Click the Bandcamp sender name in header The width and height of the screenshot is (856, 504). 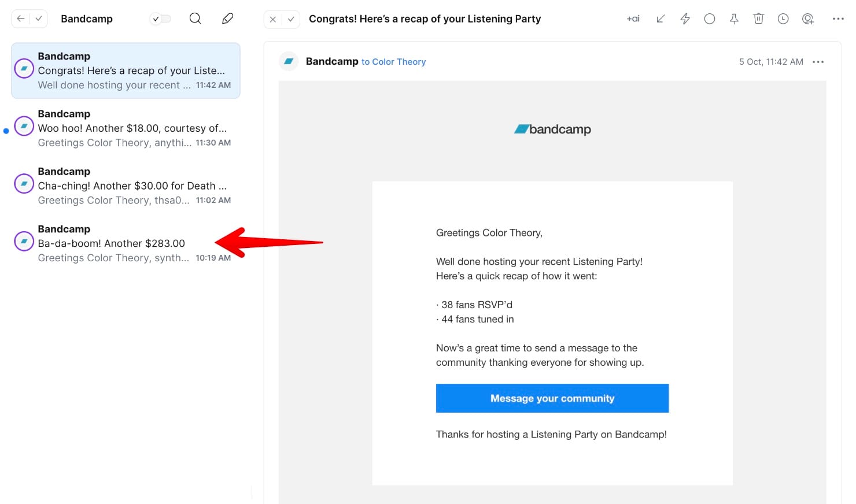click(x=332, y=61)
